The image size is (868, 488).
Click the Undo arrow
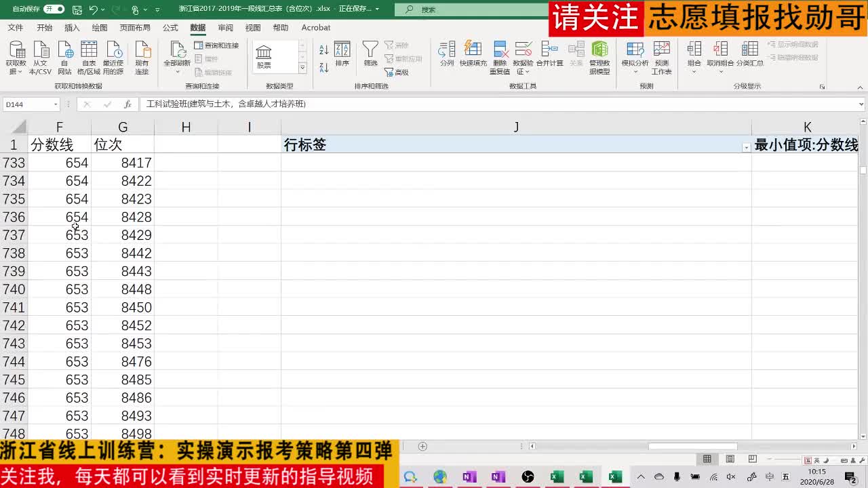tap(94, 9)
